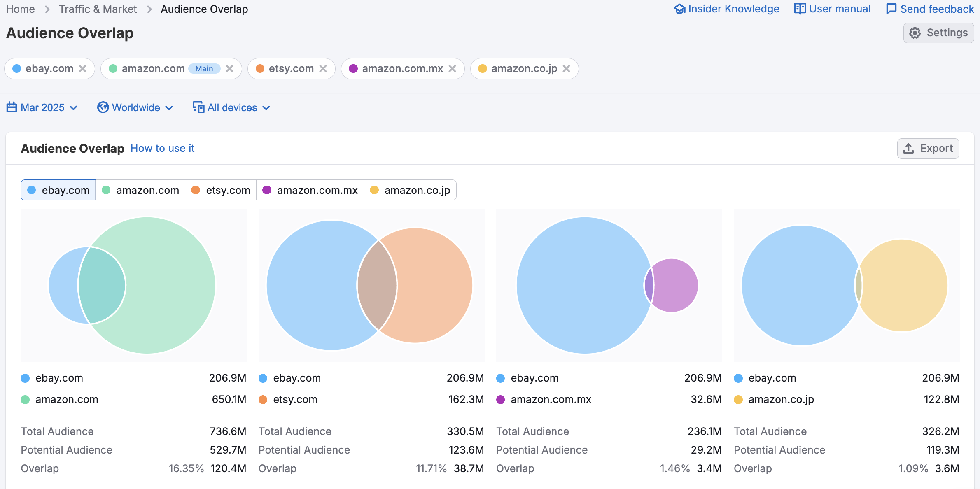Click the calendar icon for Mar 2025

coord(12,107)
